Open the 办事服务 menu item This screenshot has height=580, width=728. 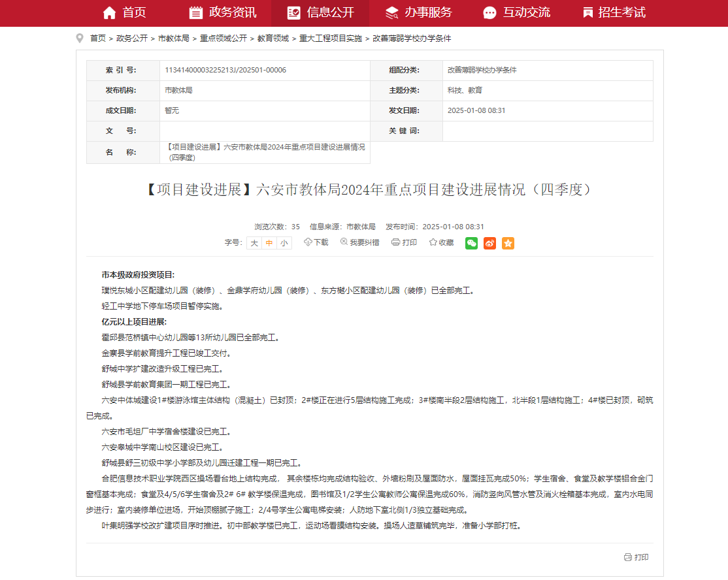[418, 12]
